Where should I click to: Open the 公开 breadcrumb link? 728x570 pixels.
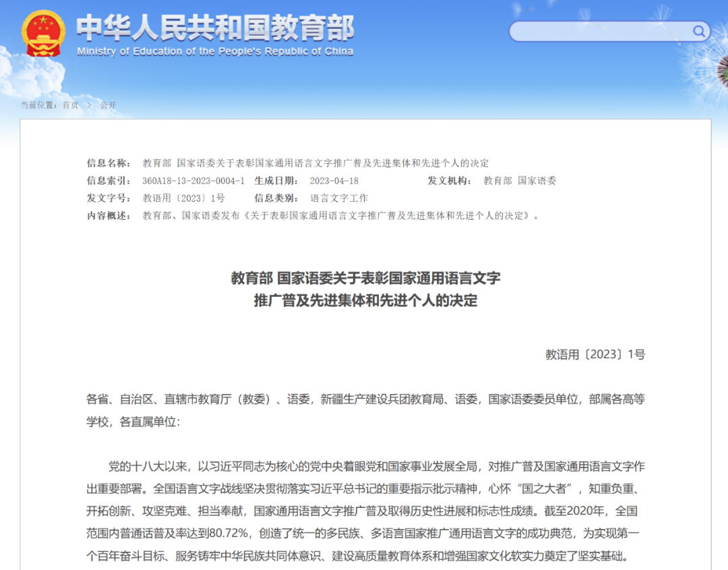point(108,105)
